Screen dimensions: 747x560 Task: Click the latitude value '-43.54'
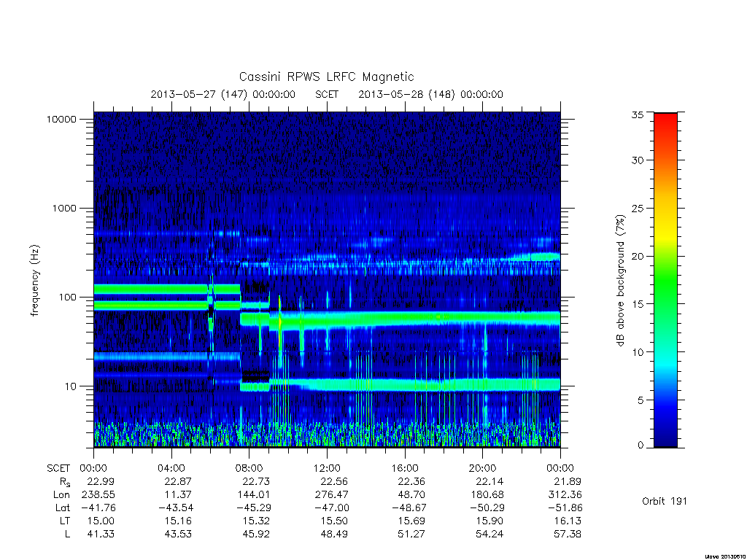point(176,507)
